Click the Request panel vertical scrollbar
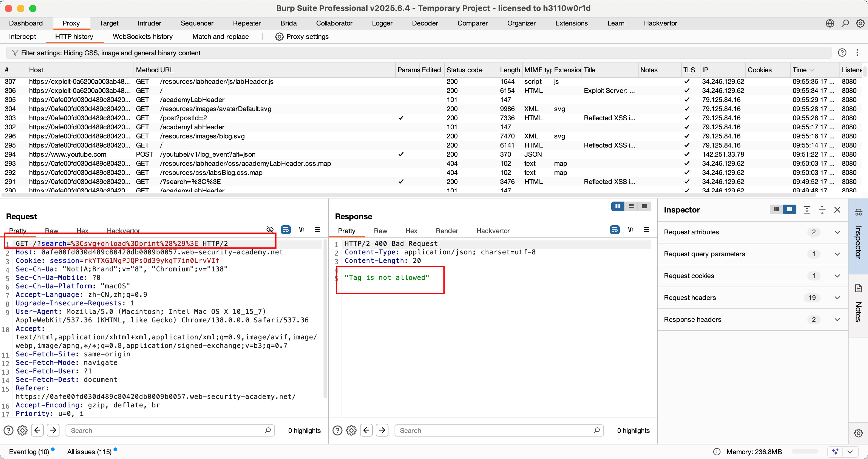868x459 pixels. click(325, 318)
